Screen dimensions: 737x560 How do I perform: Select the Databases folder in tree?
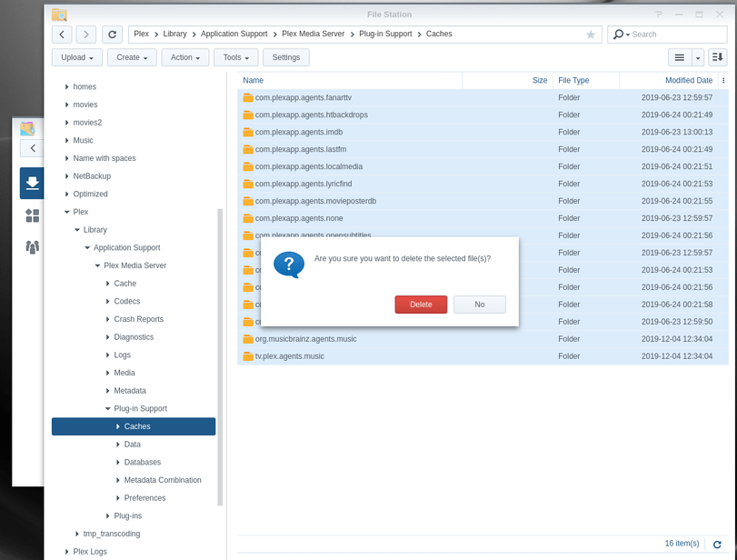(143, 462)
